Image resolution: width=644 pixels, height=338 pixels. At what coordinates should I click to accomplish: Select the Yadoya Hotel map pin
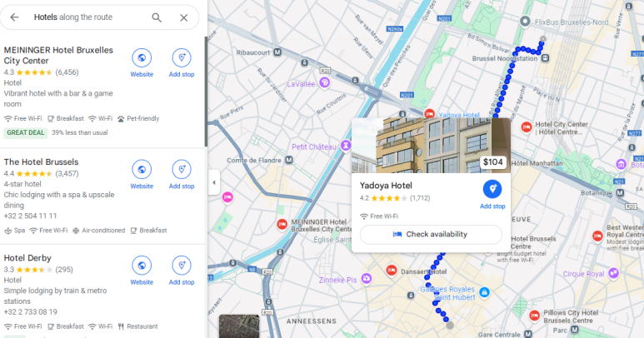coord(429,114)
